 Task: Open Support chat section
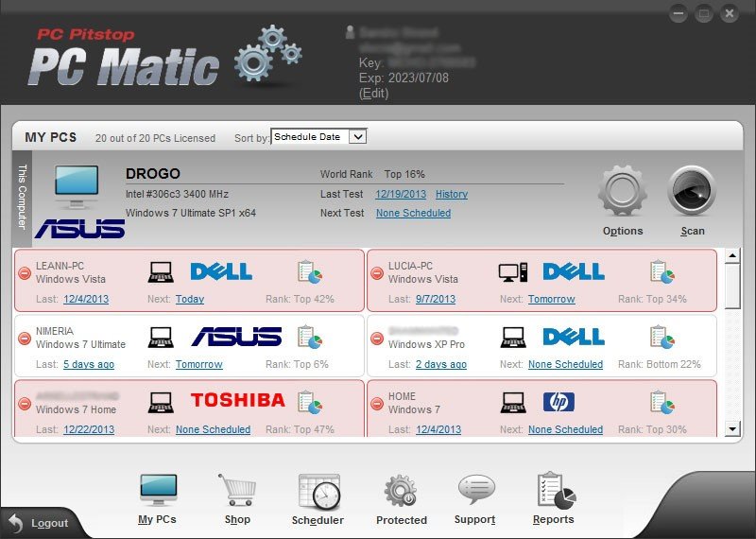click(475, 499)
